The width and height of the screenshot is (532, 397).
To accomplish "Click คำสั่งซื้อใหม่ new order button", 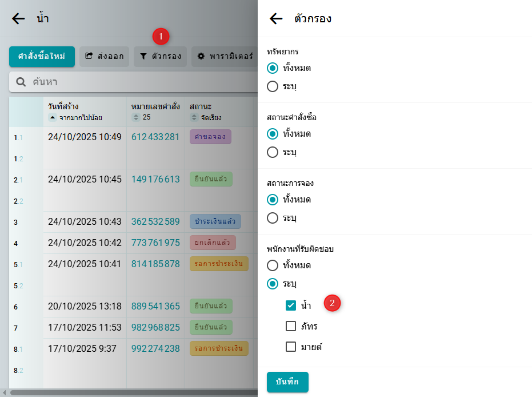I will pyautogui.click(x=42, y=57).
